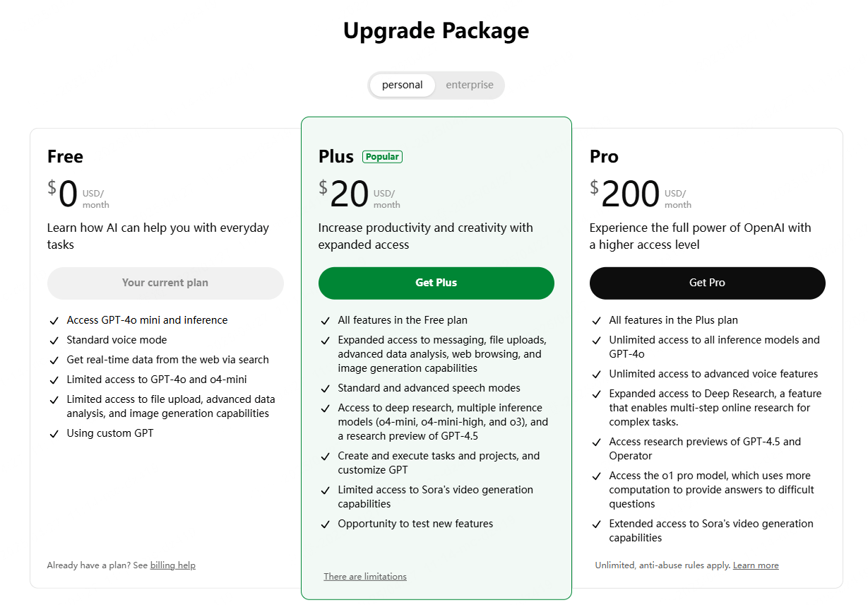Click the green Get Plus button
The width and height of the screenshot is (868, 605).
(436, 283)
